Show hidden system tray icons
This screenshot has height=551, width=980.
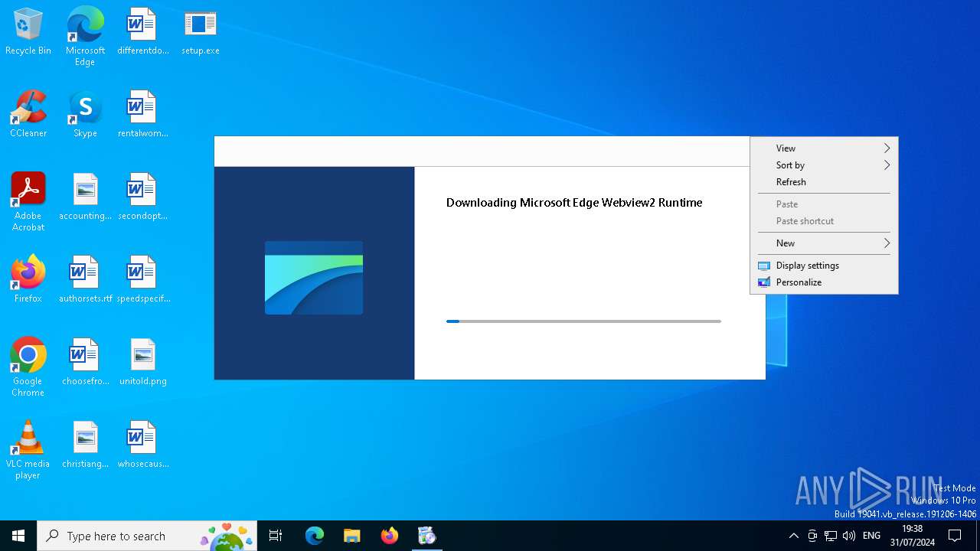point(794,536)
